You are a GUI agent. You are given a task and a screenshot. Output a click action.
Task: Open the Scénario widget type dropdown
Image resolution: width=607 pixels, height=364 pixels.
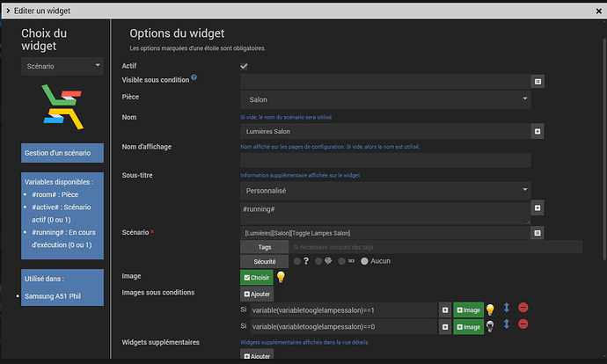click(62, 65)
